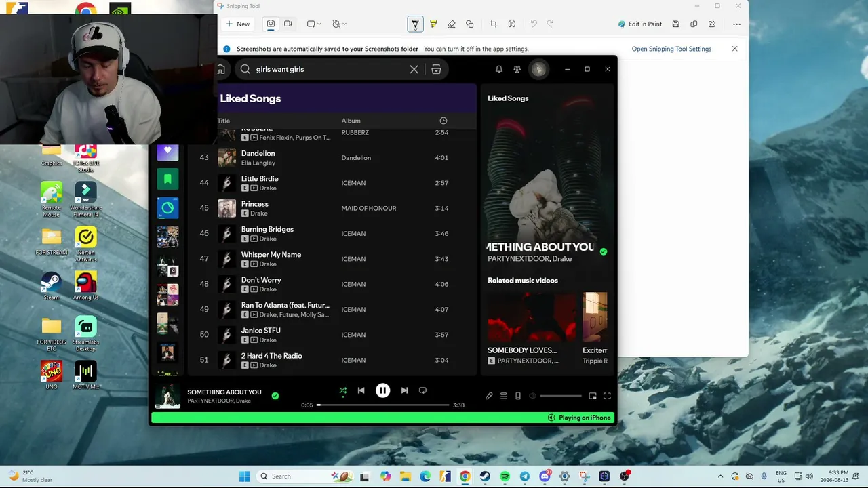Open the Windows Start menu

[244, 476]
